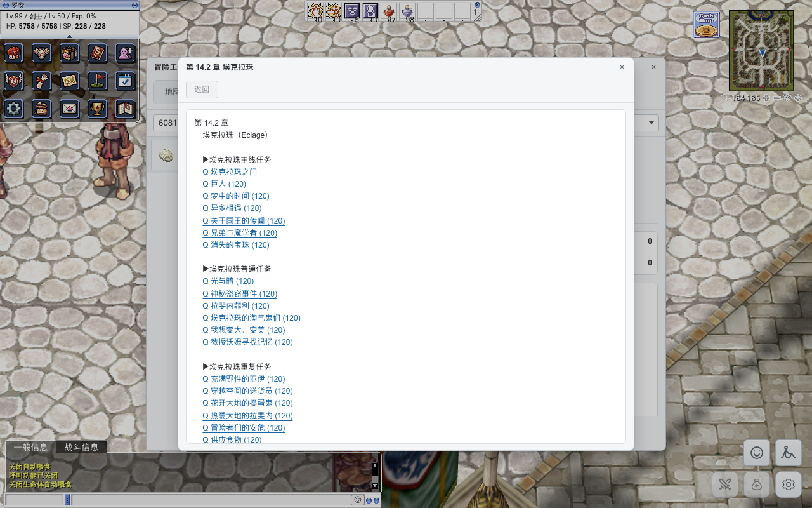This screenshot has width=812, height=508.
Task: Click the gear settings icon in menu grid
Action: coord(13,109)
